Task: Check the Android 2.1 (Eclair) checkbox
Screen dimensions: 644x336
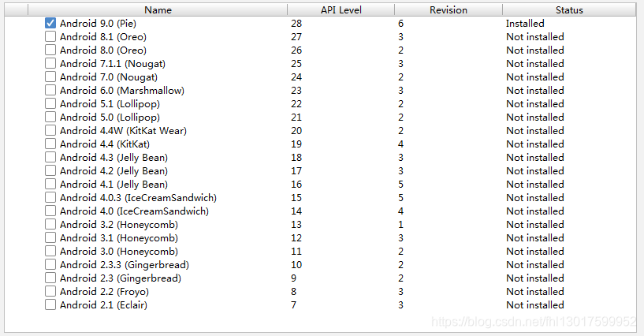Action: point(50,304)
